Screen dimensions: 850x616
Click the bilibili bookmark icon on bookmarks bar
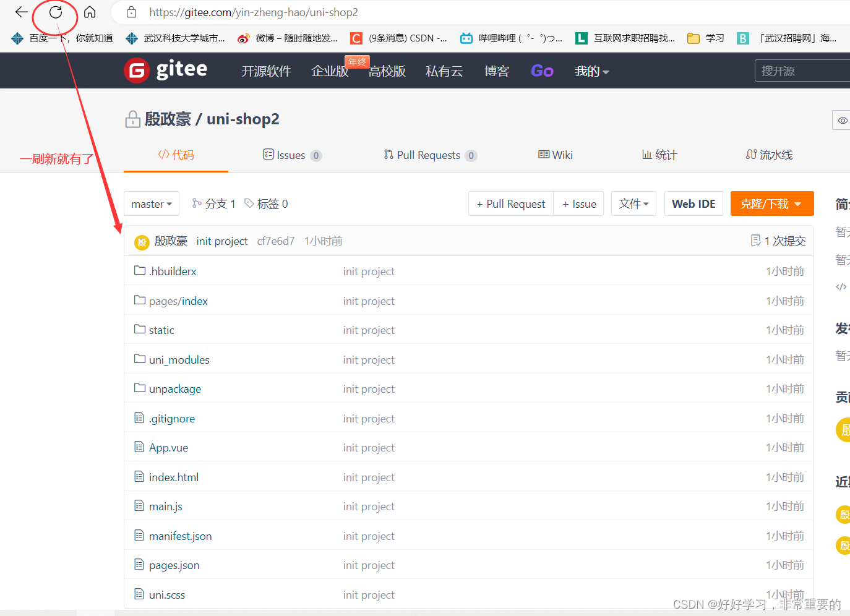(466, 38)
